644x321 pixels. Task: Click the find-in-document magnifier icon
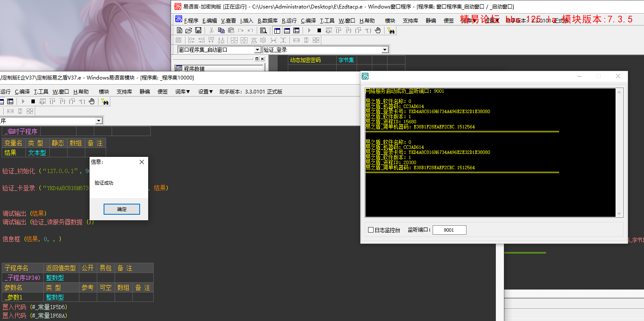point(263,30)
